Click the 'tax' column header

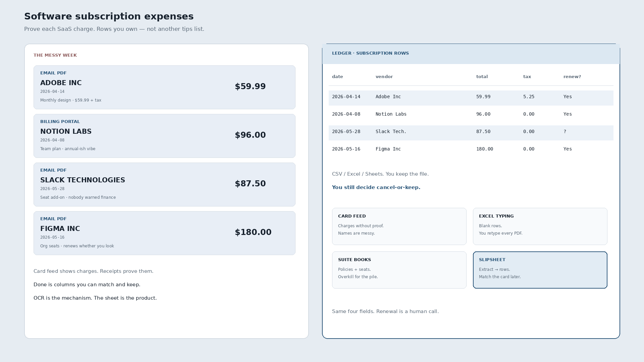click(x=527, y=77)
